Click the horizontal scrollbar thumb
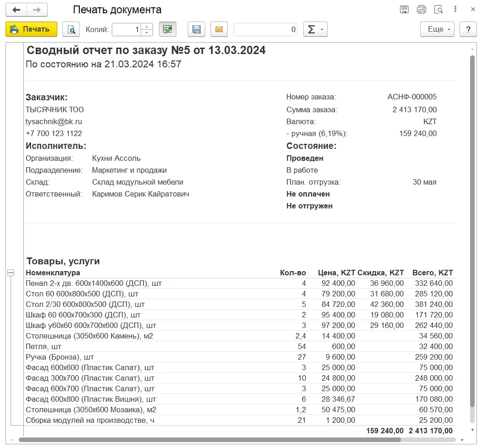 pyautogui.click(x=210, y=440)
